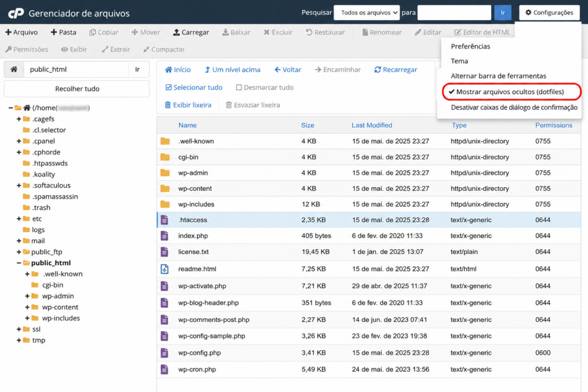This screenshot has height=392, width=588.
Task: Open the Editor de HTML tool
Action: click(x=482, y=32)
